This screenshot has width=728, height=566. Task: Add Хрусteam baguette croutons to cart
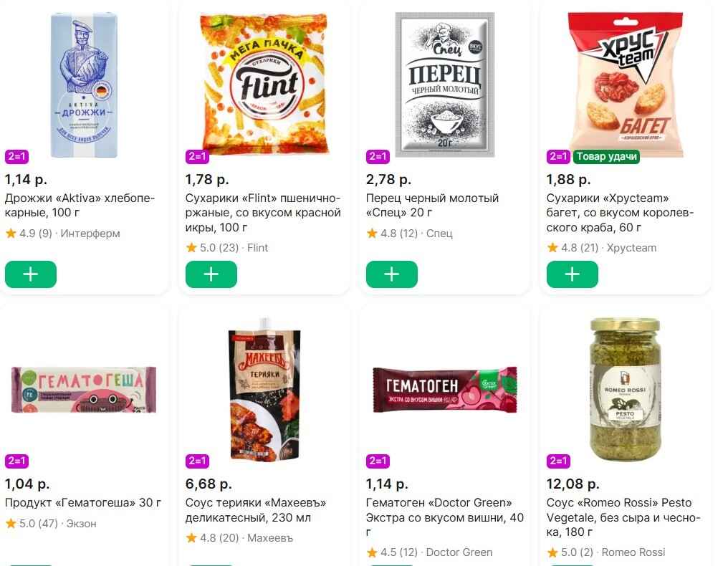pyautogui.click(x=573, y=275)
